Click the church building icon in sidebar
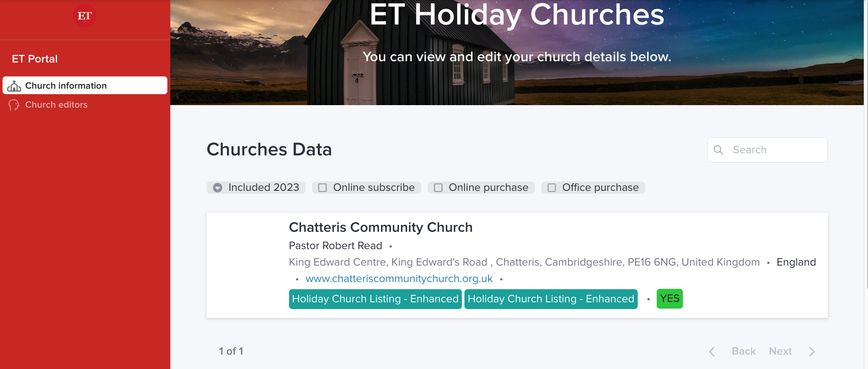This screenshot has width=868, height=369. [x=14, y=86]
